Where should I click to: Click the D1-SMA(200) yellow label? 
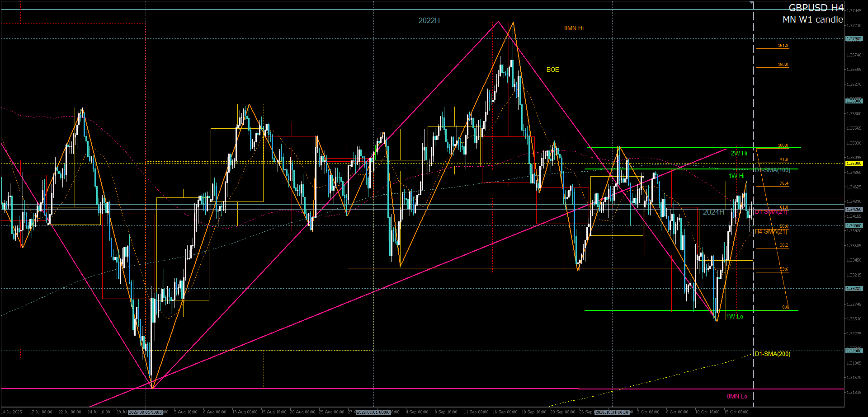(772, 354)
